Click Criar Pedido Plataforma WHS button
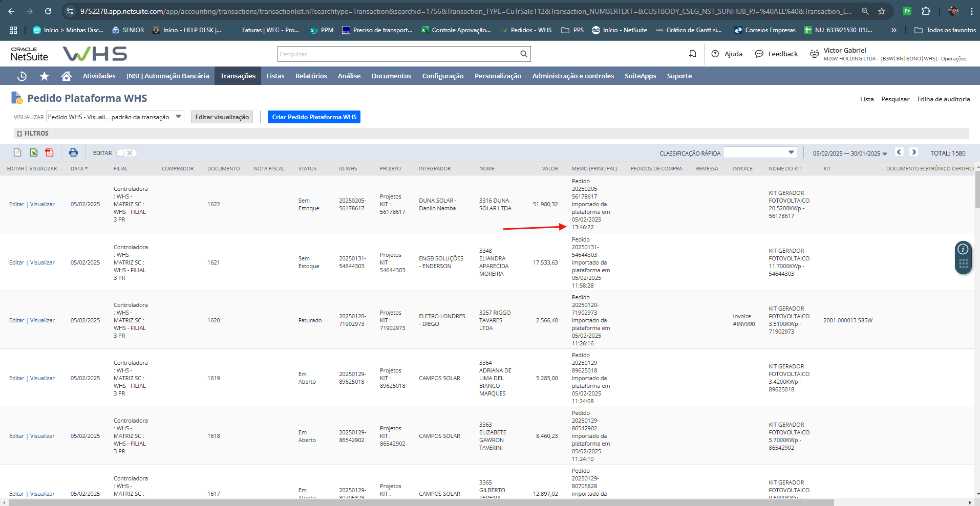Screen dimensions: 980x506 314,117
